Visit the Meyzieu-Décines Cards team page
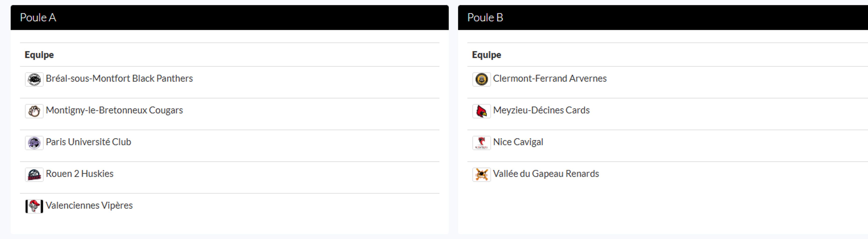Image resolution: width=868 pixels, height=239 pixels. click(x=541, y=110)
